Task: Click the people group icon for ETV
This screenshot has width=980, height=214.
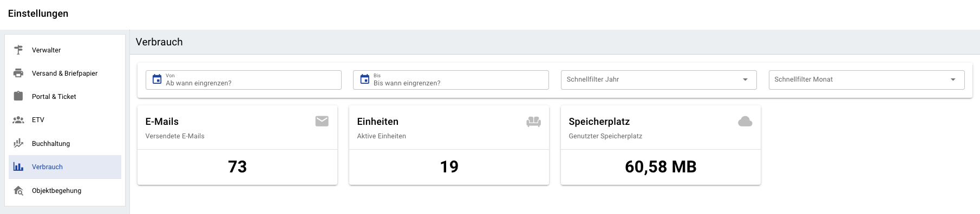Action: point(18,120)
